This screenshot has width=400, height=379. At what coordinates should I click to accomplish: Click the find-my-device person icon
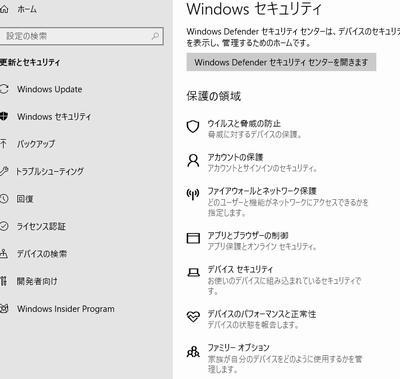[4, 253]
